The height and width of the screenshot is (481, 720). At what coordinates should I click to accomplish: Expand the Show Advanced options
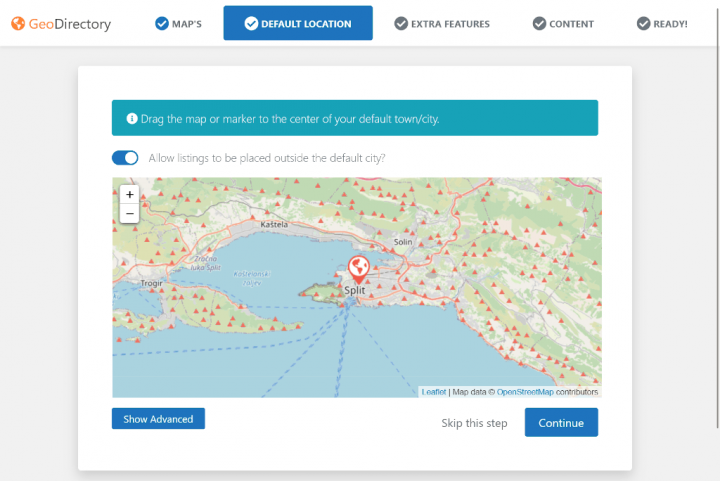[158, 419]
